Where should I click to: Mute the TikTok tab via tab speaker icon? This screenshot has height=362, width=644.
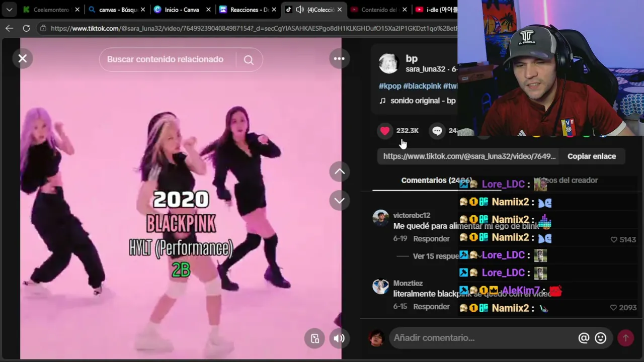300,10
